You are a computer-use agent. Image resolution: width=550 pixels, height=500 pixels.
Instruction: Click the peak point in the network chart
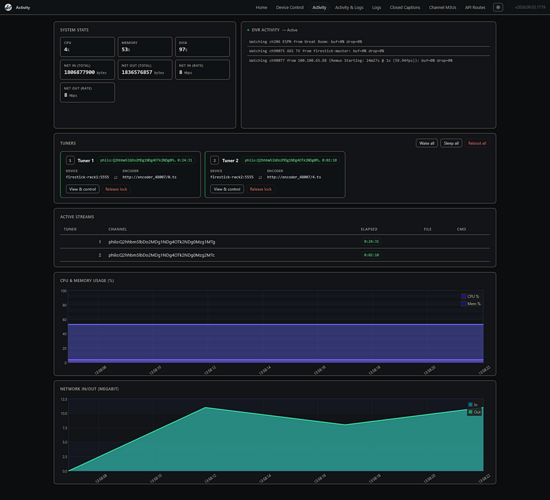tap(206, 407)
